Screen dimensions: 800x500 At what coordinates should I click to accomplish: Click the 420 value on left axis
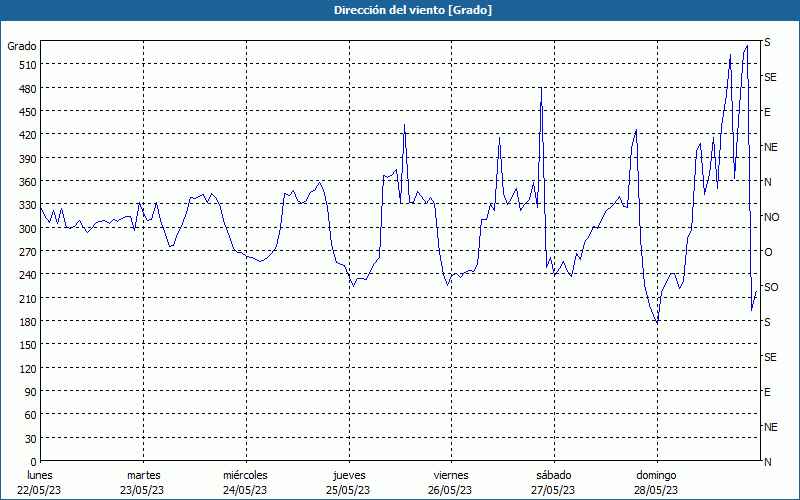pos(28,135)
